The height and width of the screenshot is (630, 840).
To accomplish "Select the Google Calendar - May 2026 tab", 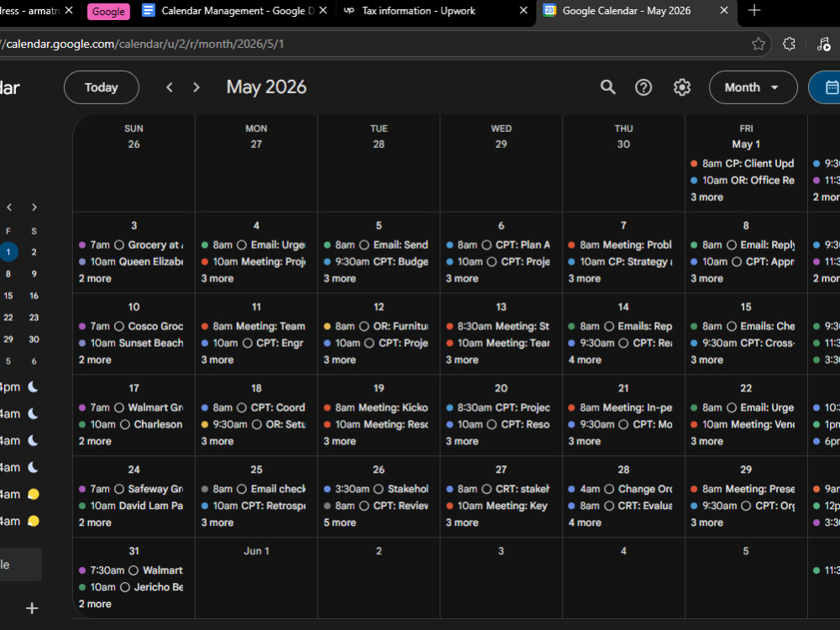I will point(637,11).
